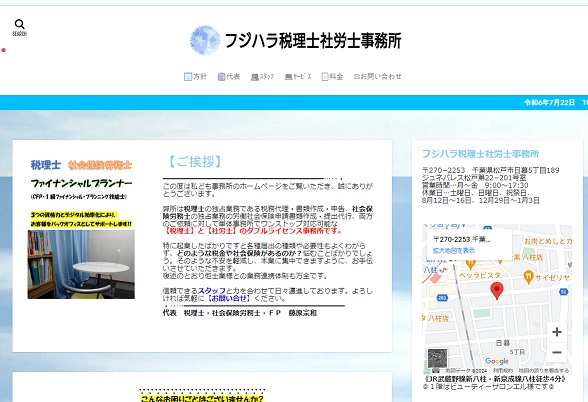The image size is (588, 402).
Task: Click the フジハラ税理士社労士事務所 header title
Action: click(312, 40)
